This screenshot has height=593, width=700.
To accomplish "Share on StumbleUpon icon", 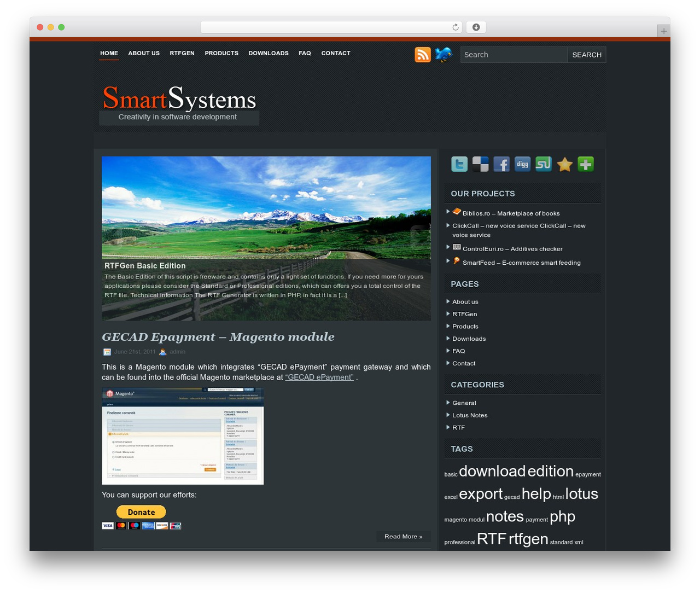I will point(544,164).
